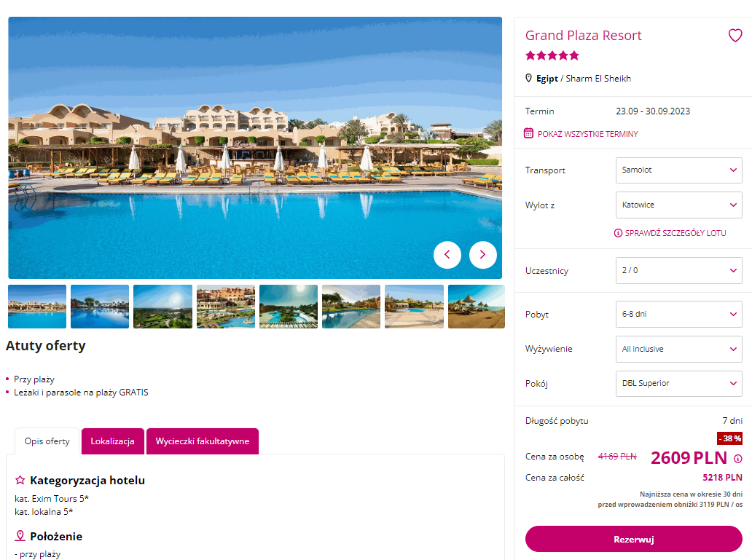Screen dimensions: 752x560
Task: Select the beach umbrellas thumbnail photo
Action: click(477, 307)
